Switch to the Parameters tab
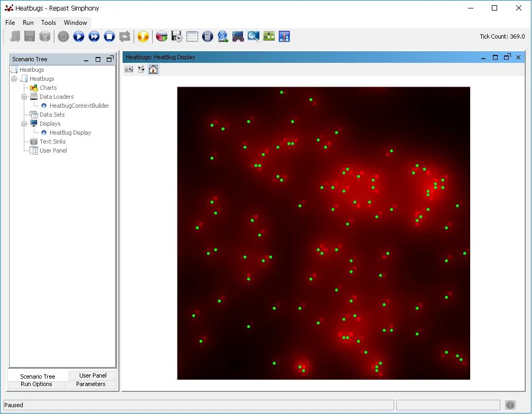 [x=90, y=384]
